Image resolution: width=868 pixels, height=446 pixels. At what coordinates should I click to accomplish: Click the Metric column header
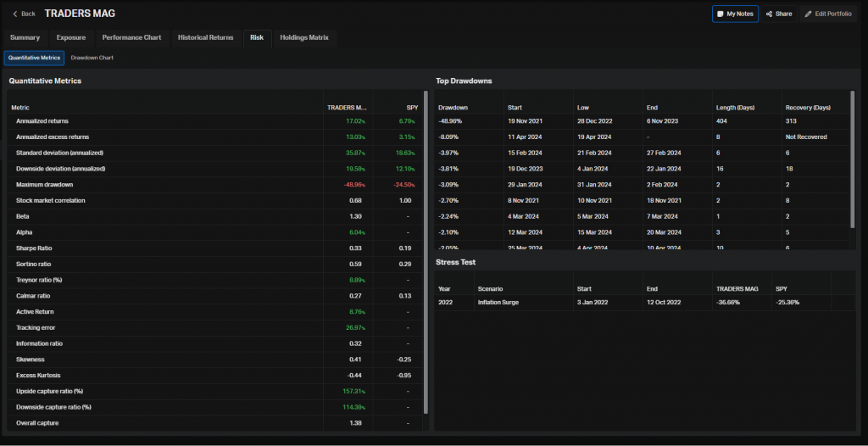click(20, 108)
